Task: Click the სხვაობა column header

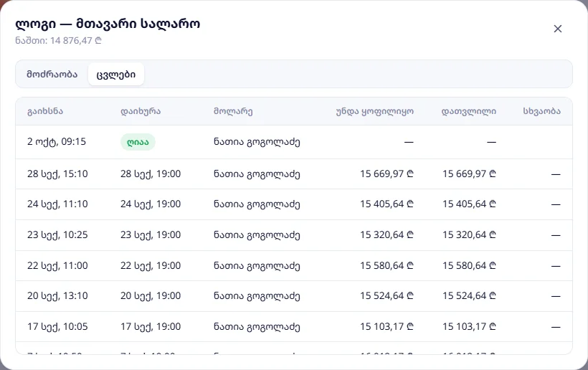Action: coord(542,111)
